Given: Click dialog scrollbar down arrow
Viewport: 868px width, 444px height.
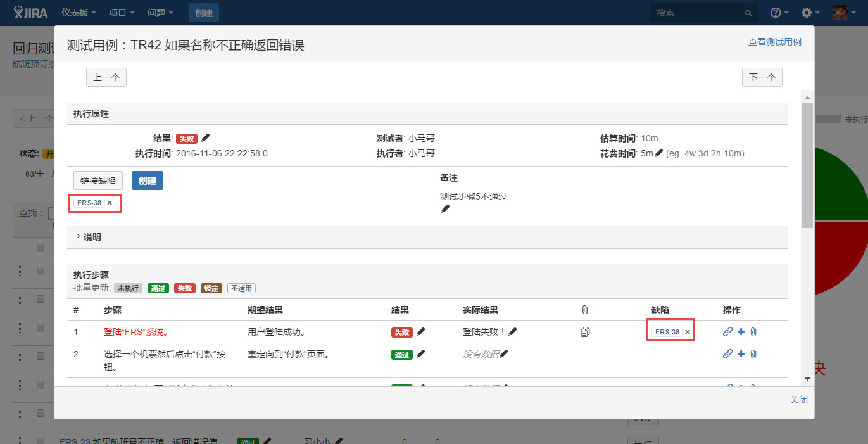Looking at the screenshot, I should pos(807,378).
